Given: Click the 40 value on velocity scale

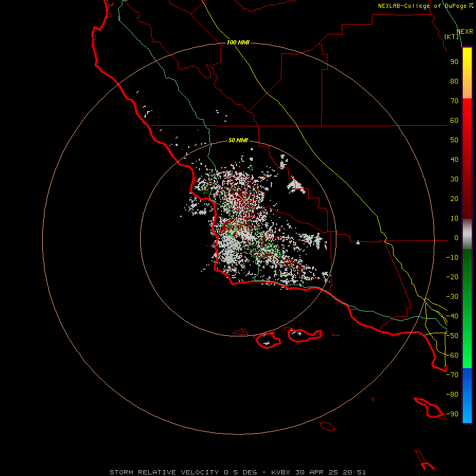Looking at the screenshot, I should 454,160.
